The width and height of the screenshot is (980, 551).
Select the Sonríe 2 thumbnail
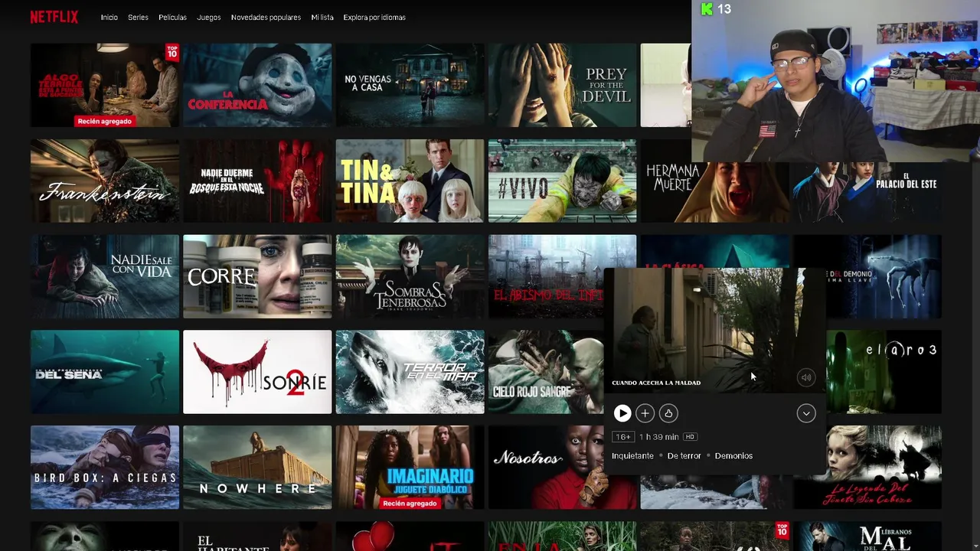coord(257,372)
